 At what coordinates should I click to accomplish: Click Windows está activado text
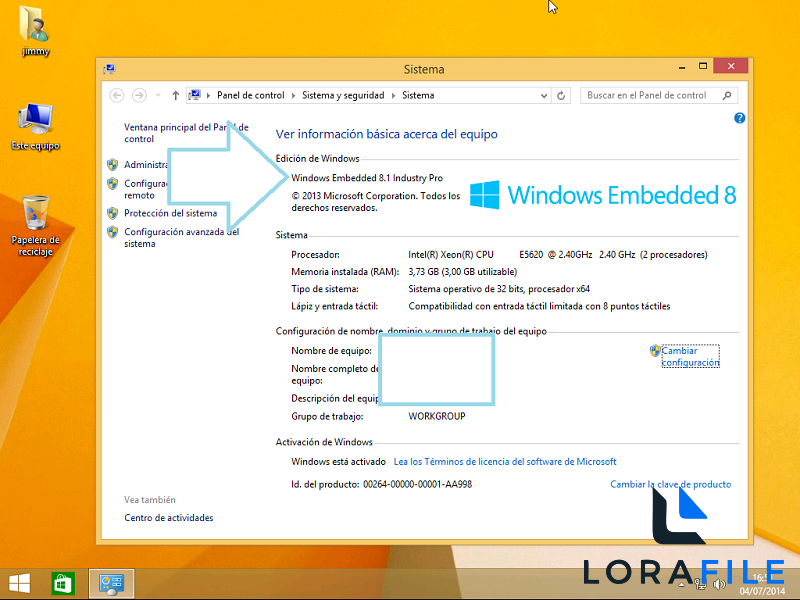click(338, 462)
